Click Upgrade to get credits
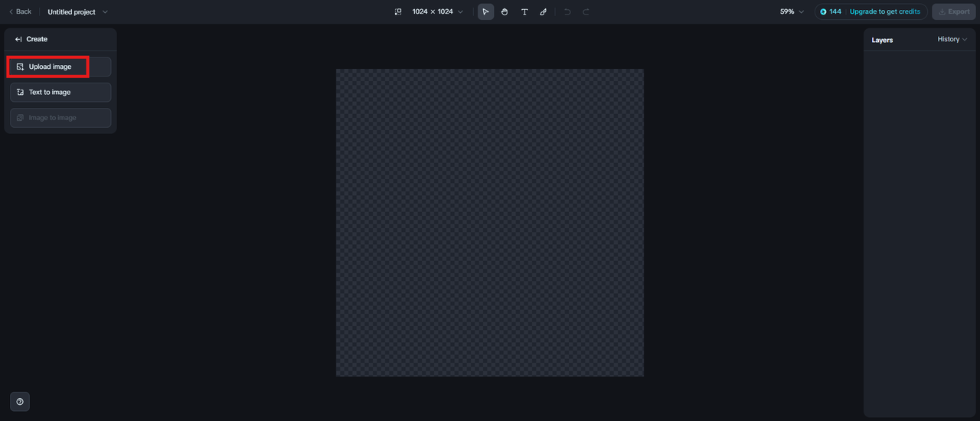 [885, 11]
